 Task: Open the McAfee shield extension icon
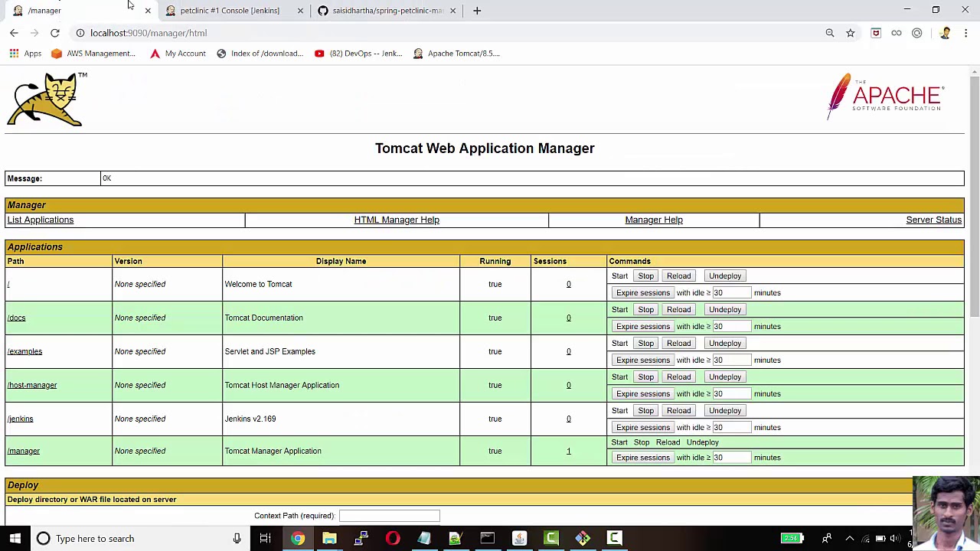coord(876,33)
